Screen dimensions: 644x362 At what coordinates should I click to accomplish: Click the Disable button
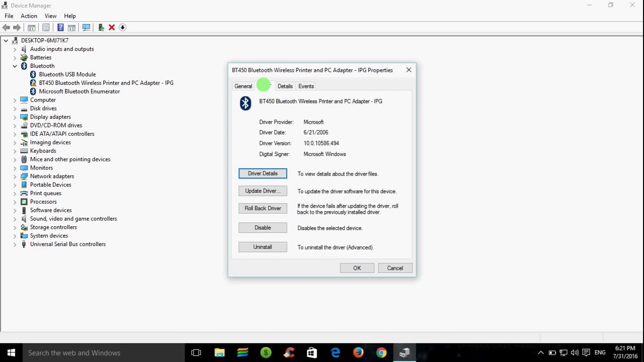263,228
